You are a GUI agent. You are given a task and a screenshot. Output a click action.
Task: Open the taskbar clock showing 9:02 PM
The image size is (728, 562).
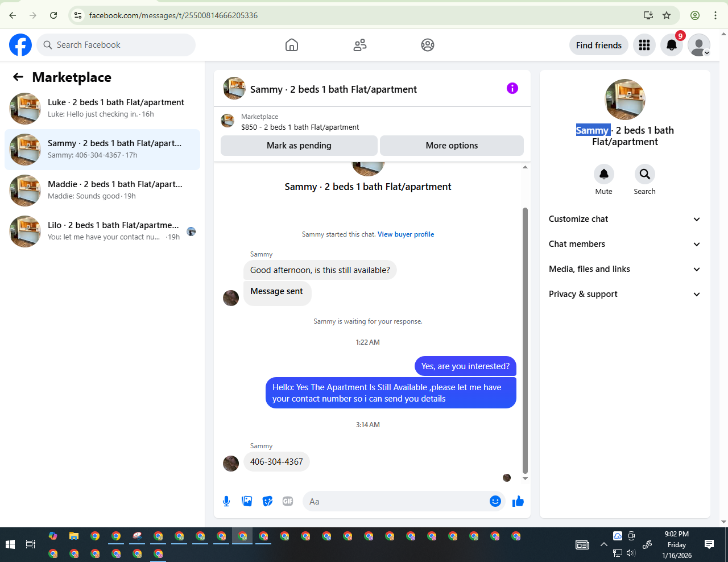[677, 544]
